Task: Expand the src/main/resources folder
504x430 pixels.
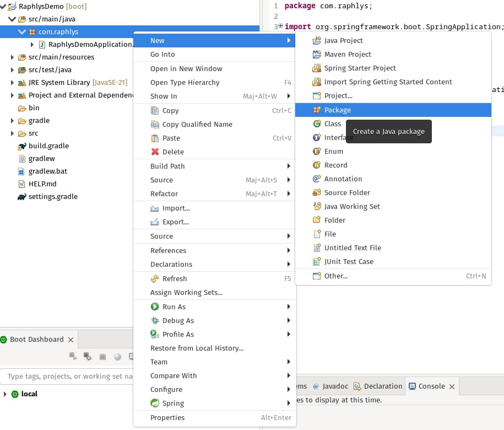Action: click(13, 57)
